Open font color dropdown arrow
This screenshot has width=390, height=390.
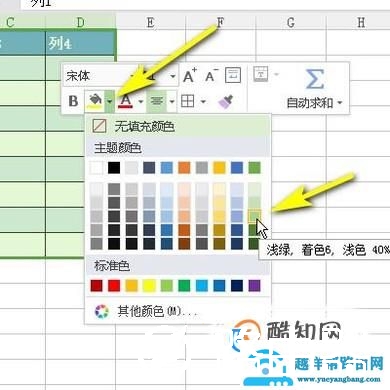(141, 101)
